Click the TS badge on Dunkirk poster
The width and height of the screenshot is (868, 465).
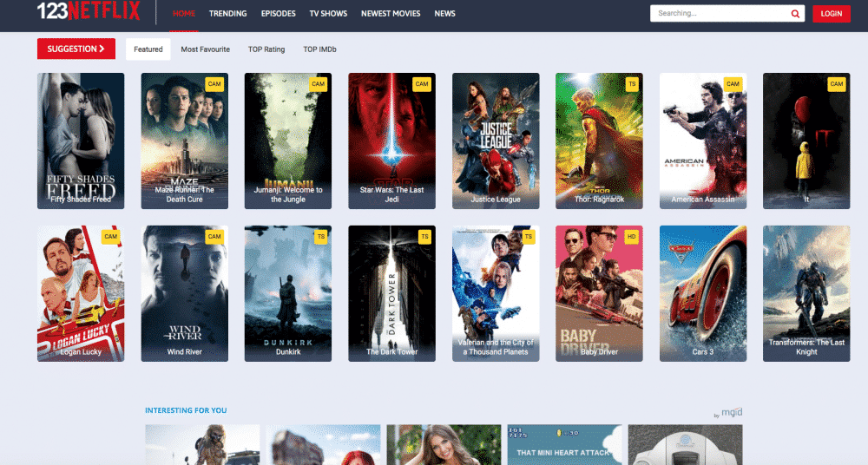tap(320, 237)
